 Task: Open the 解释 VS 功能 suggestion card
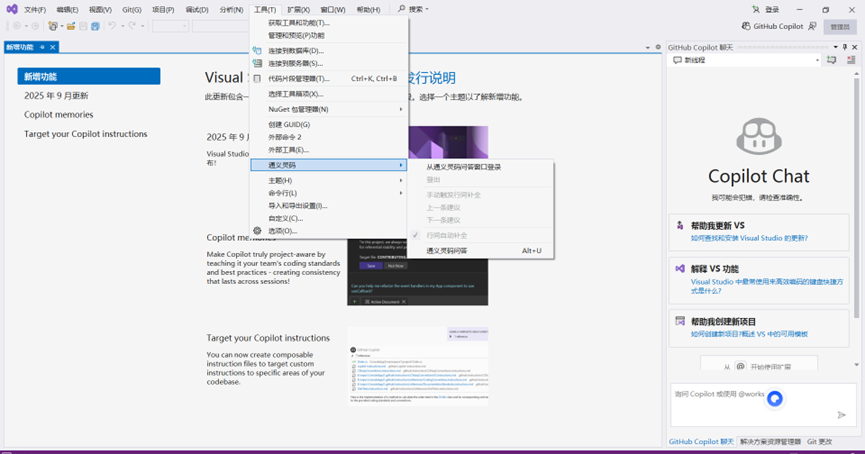click(759, 280)
